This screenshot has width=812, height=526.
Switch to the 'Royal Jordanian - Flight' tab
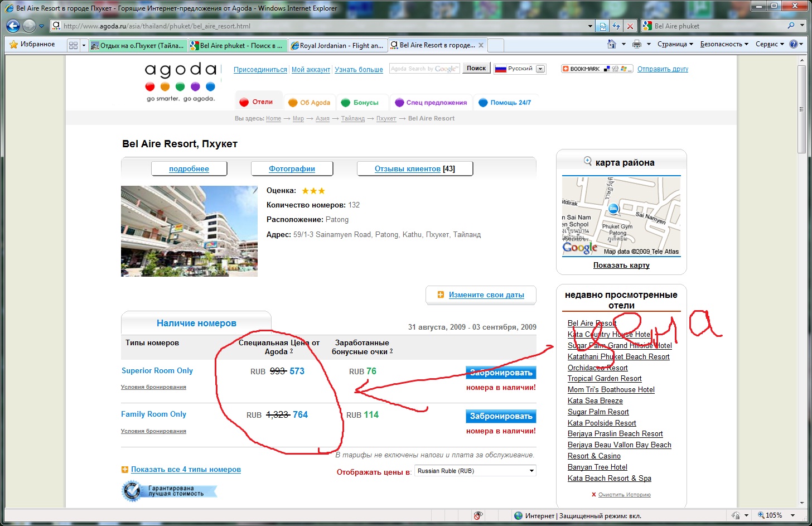338,45
